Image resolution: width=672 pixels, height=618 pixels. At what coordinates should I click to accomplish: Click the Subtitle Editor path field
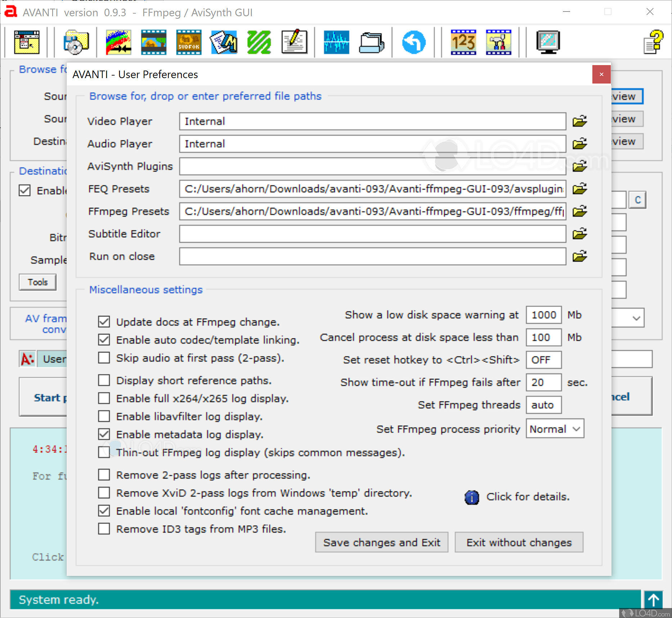(x=373, y=234)
